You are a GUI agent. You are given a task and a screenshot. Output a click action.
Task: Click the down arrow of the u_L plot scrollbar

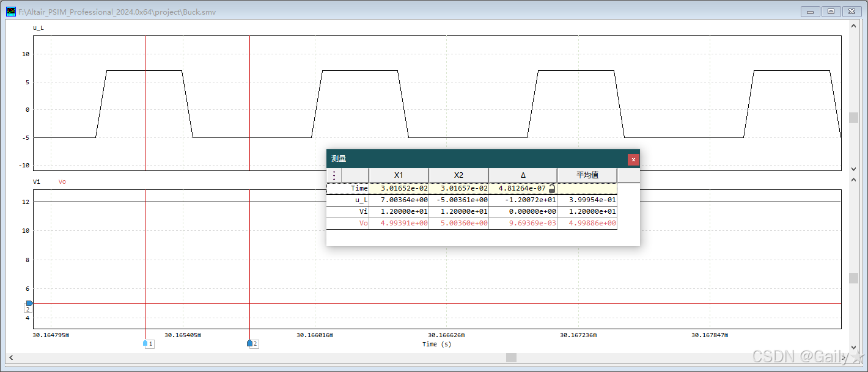(x=853, y=169)
